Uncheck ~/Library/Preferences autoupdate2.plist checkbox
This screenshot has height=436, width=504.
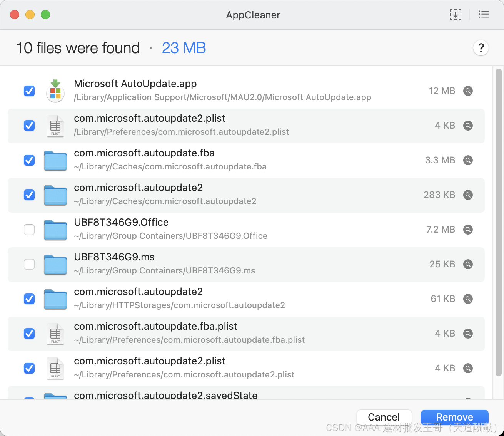point(29,368)
